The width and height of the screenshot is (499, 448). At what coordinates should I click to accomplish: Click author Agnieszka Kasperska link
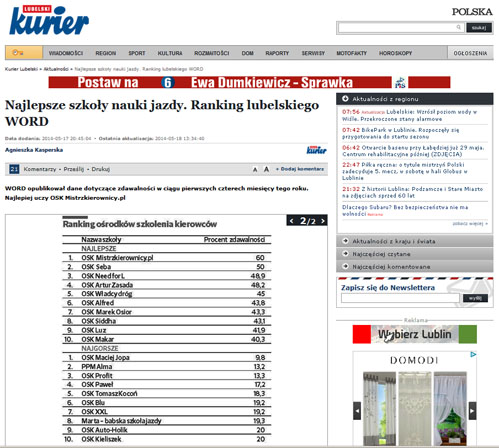[34, 150]
